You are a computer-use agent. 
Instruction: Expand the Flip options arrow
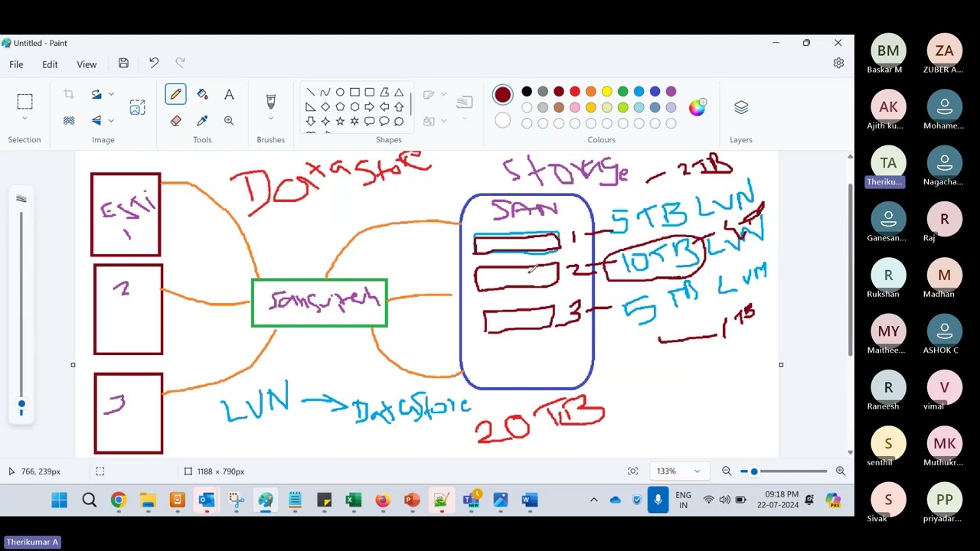pyautogui.click(x=111, y=120)
